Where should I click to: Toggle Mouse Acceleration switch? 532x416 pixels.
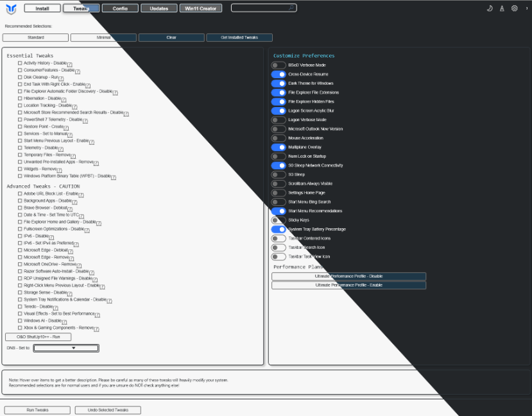point(279,138)
